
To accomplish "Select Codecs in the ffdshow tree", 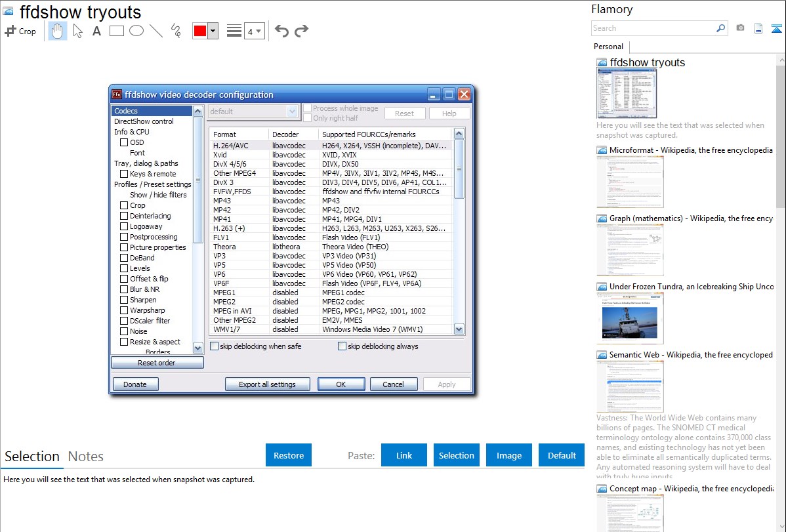I will pos(152,111).
